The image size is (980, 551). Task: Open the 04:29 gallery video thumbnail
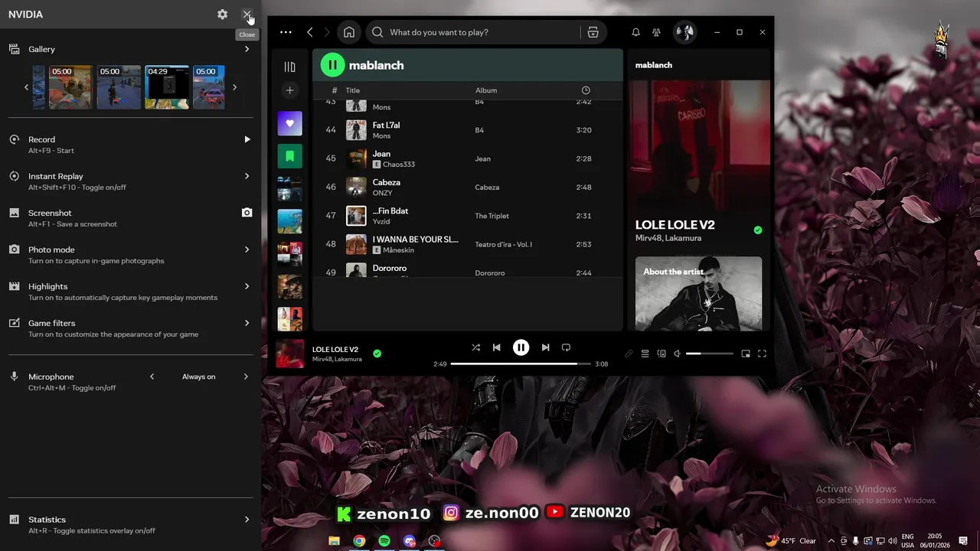pyautogui.click(x=167, y=87)
